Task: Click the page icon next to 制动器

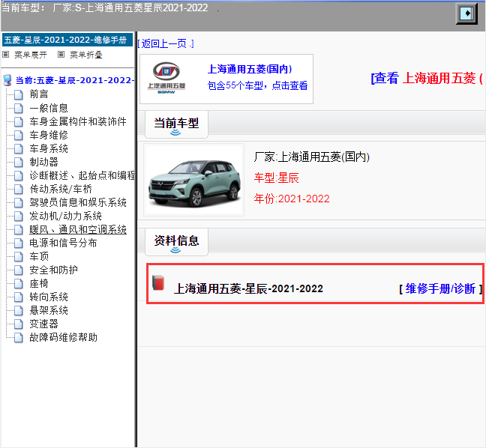Action: click(x=19, y=162)
